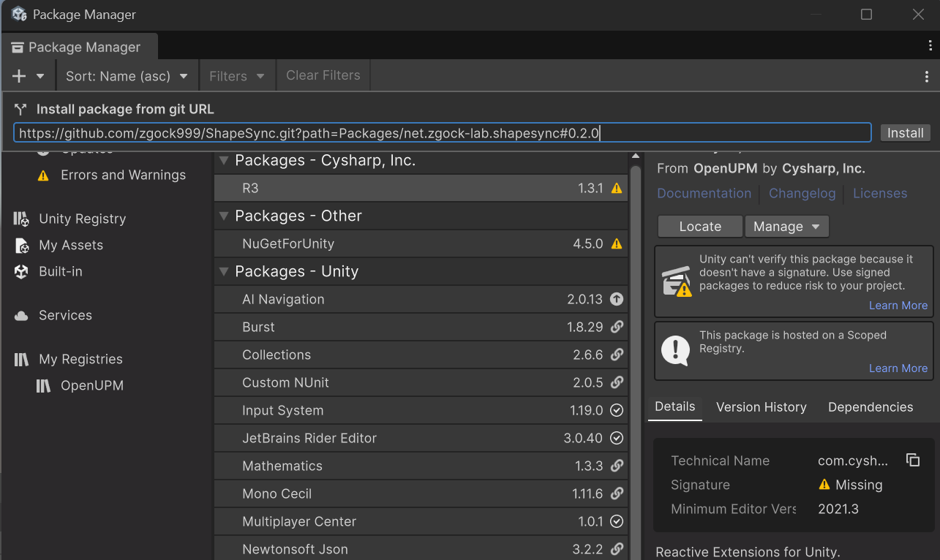The image size is (940, 560).
Task: Click the Unity Registry icon
Action: point(21,219)
